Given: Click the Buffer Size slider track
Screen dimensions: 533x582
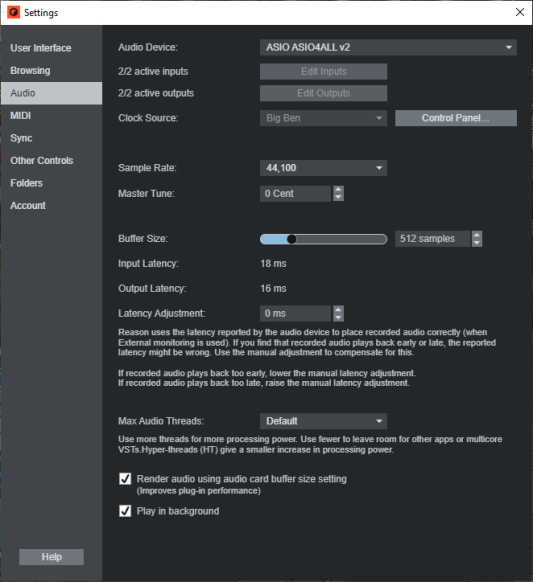Looking at the screenshot, I should pos(323,239).
